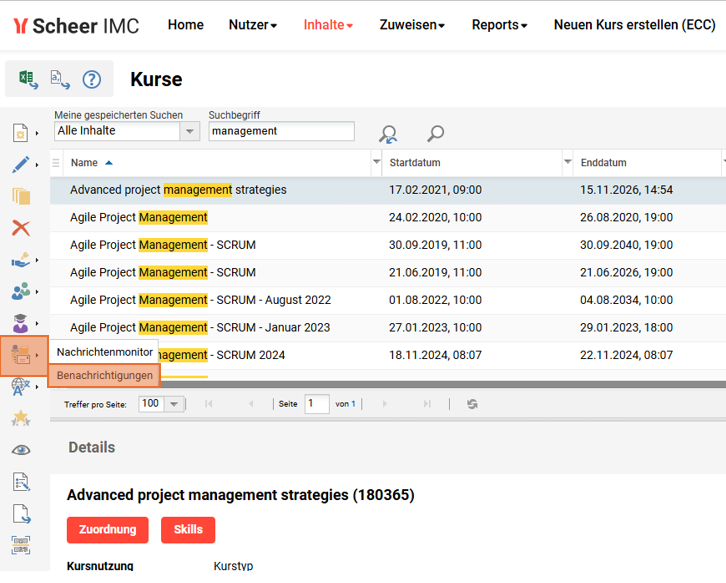Screen dimensions: 726x583
Task: Click the search magnifier icon
Action: click(435, 133)
